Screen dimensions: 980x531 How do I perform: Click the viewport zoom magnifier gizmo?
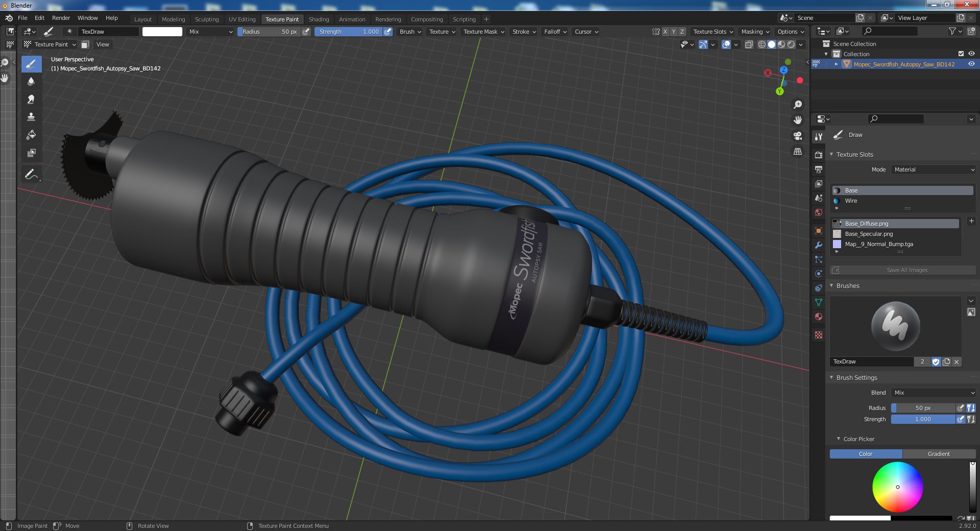797,105
